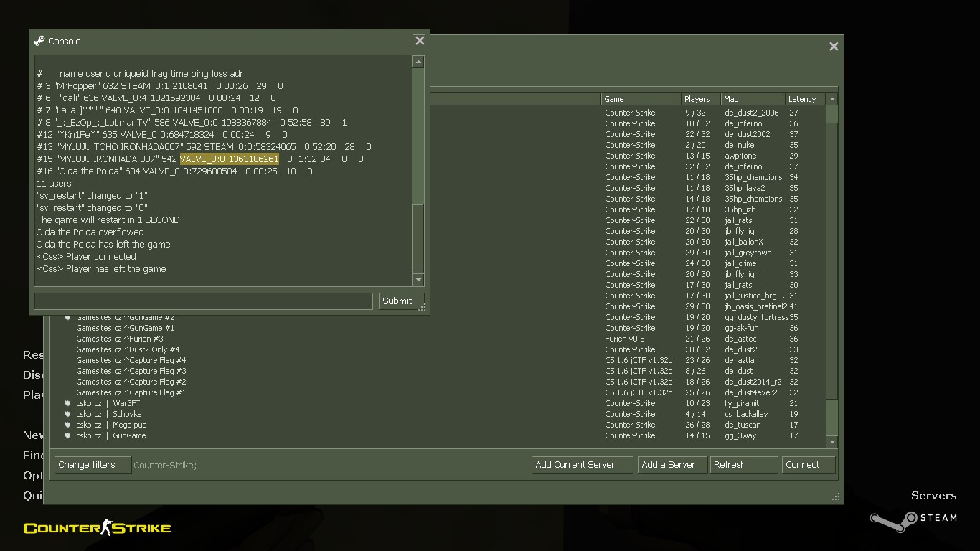The image size is (980, 551).
Task: Click the Console scrollbar thumb
Action: (x=418, y=238)
